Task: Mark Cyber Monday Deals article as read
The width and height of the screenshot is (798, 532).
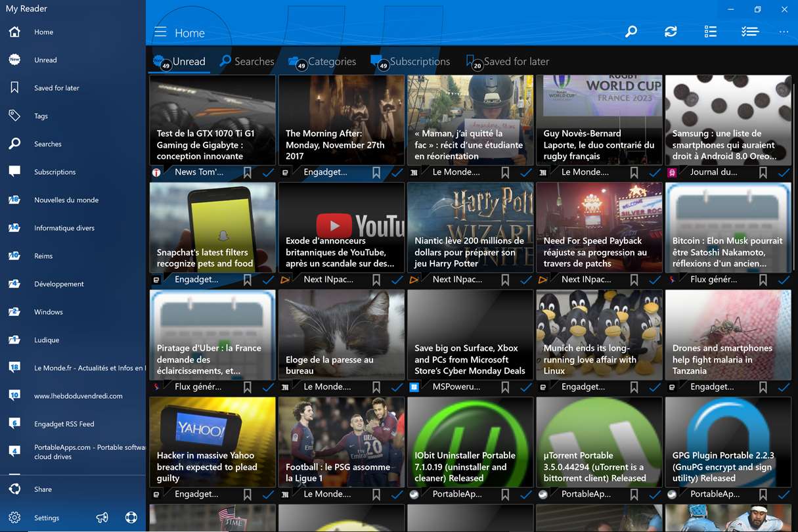Action: pyautogui.click(x=525, y=387)
